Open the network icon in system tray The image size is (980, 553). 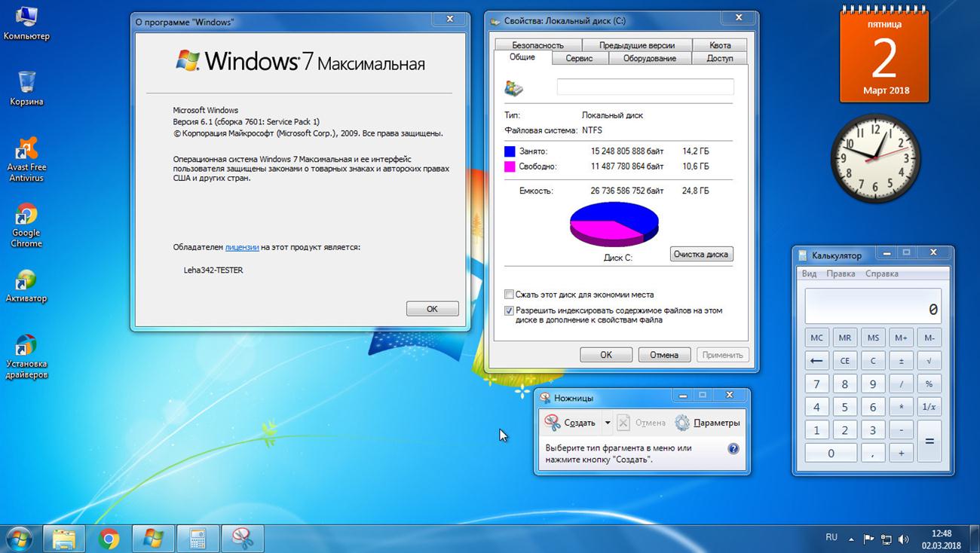887,539
